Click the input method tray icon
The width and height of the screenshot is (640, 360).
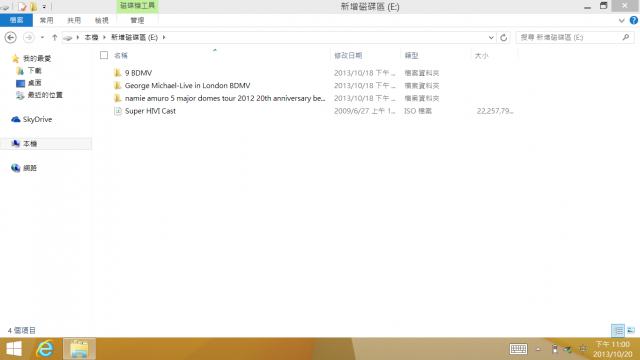click(x=583, y=349)
